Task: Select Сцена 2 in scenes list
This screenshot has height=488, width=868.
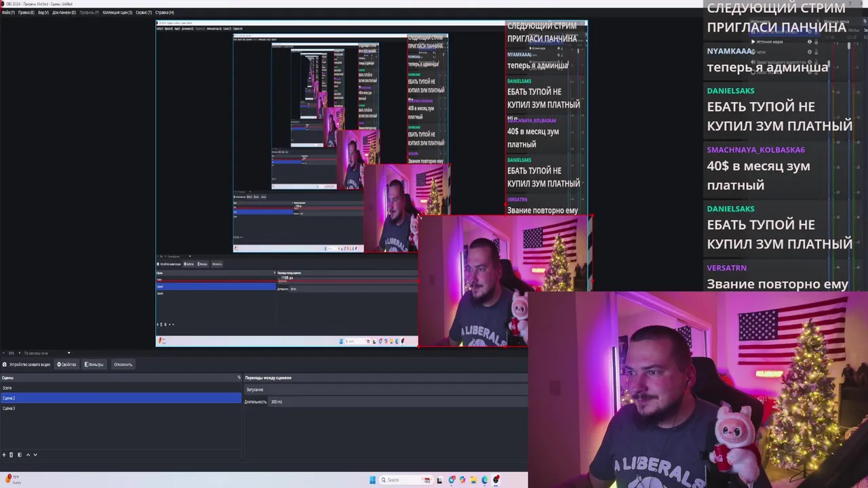Action: [121, 398]
